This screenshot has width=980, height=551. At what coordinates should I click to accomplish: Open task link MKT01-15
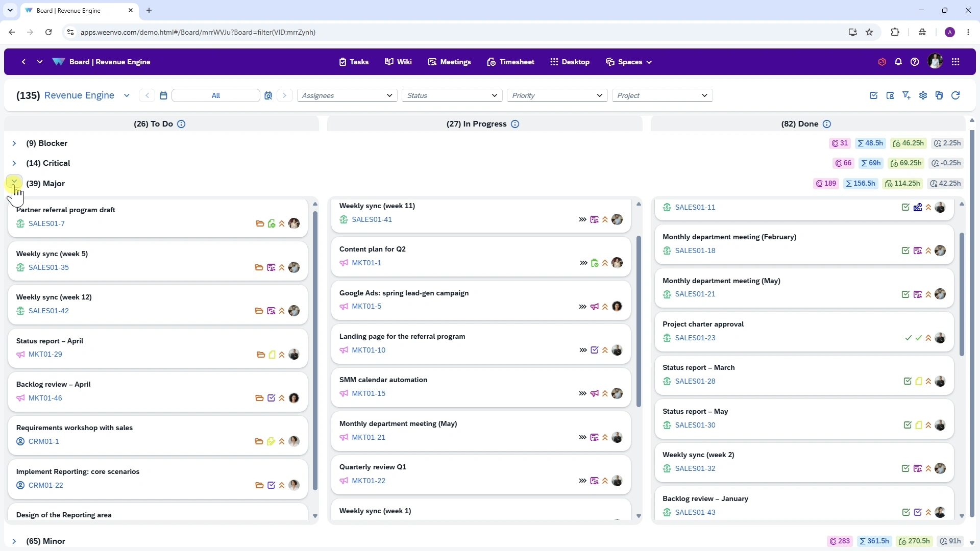click(369, 393)
